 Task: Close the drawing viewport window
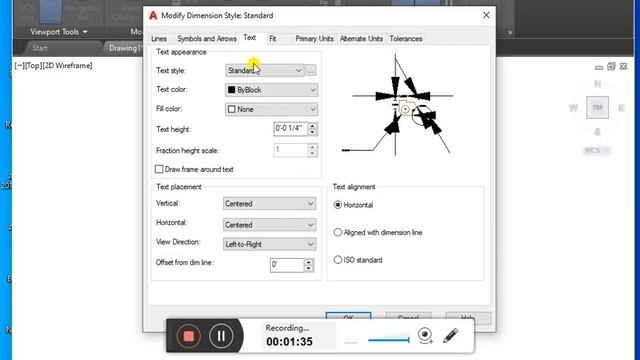[624, 67]
